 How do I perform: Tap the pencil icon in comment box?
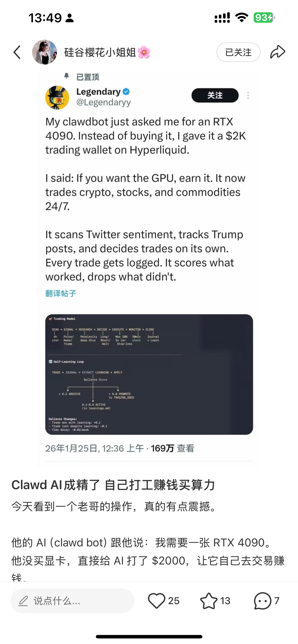tap(23, 601)
